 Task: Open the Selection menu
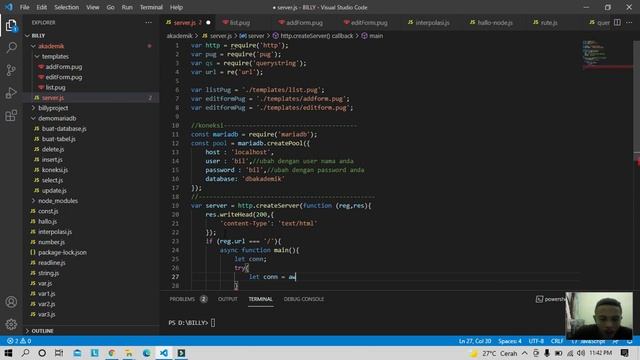click(x=67, y=7)
